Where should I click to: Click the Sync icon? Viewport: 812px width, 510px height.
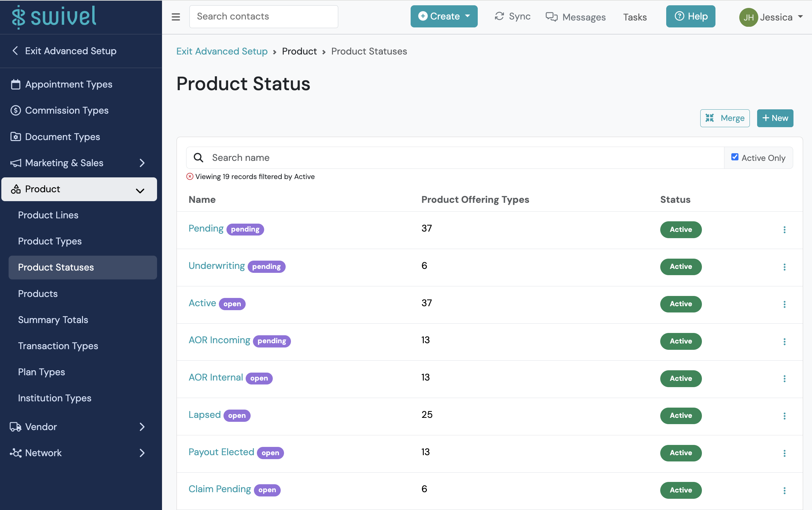[x=499, y=16]
